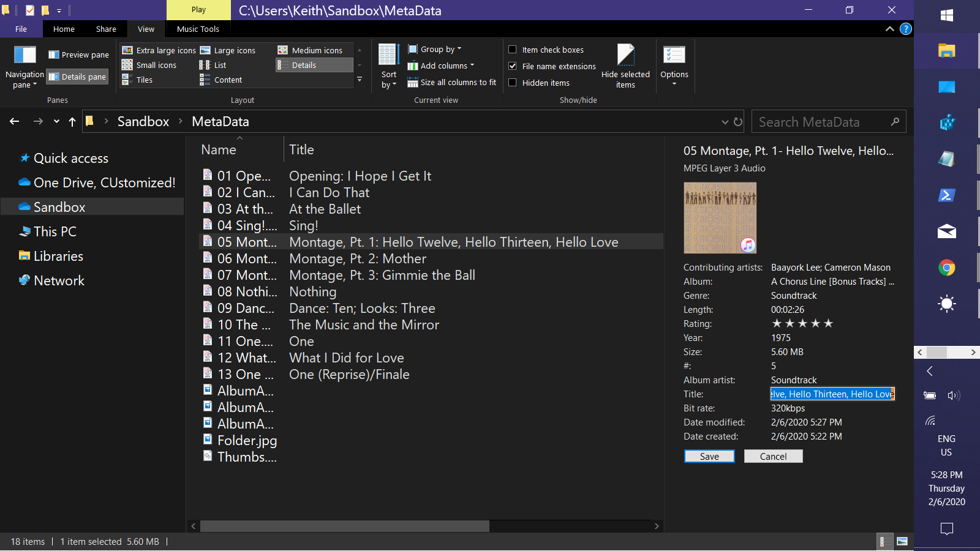Viewport: 980px width, 551px height.
Task: Set rating to three stars
Action: pyautogui.click(x=802, y=323)
